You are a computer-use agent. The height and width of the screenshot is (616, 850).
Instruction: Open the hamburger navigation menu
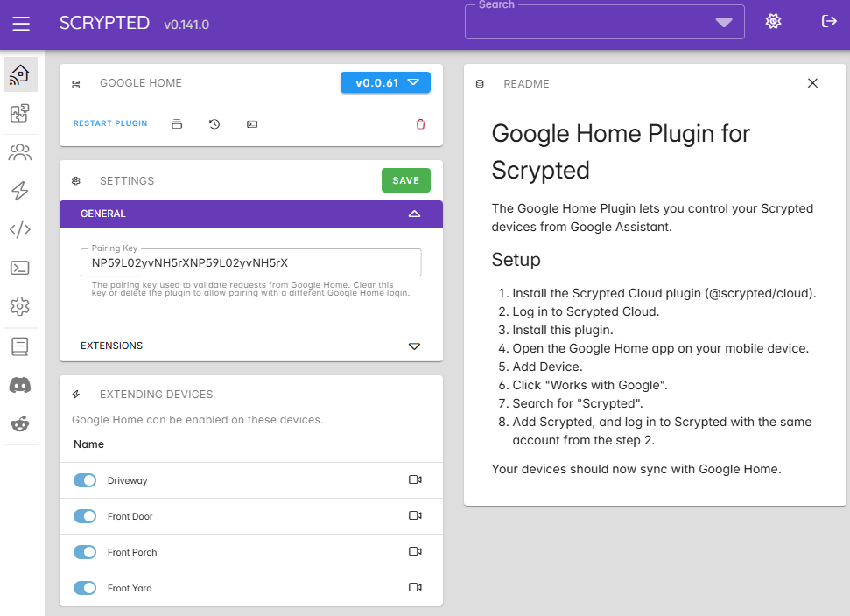(21, 24)
